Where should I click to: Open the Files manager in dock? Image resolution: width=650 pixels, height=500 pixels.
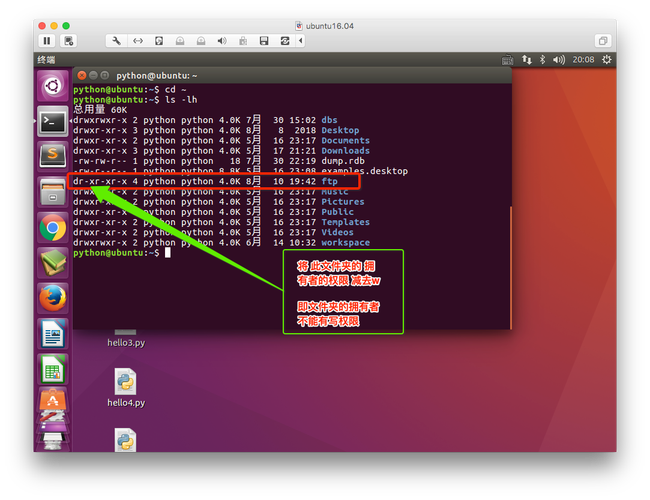pos(52,192)
